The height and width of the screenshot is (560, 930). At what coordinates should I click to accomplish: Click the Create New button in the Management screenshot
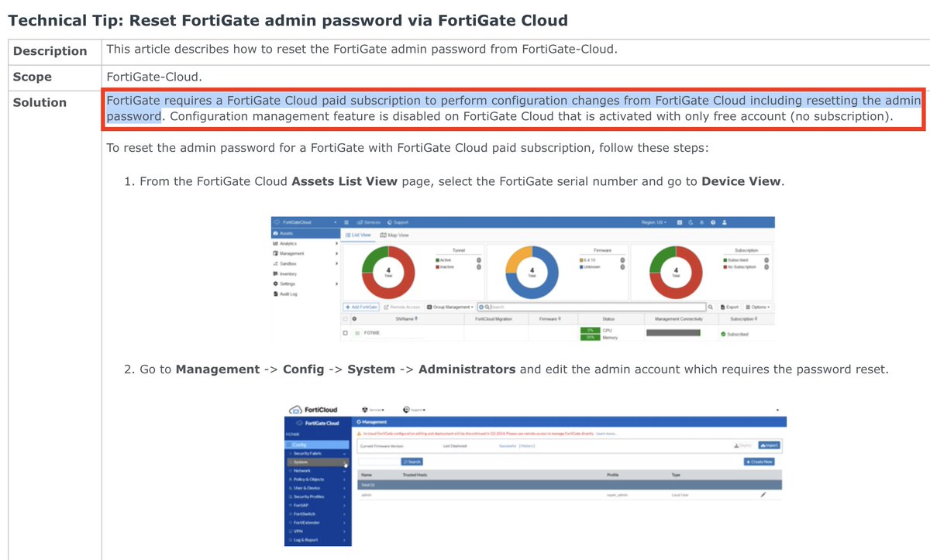point(759,462)
